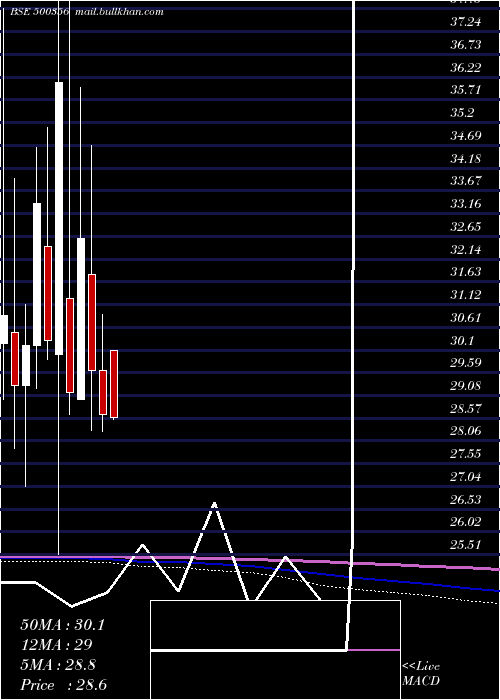500x700 pixels.
Task: Click the 32.14 price axis label
Action: pos(466,249)
